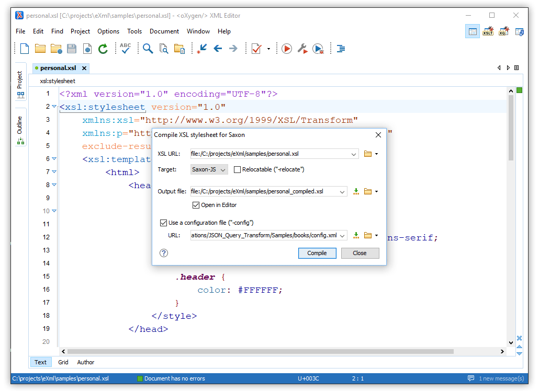Click the Compile button
Image resolution: width=539 pixels, height=392 pixels.
pos(317,253)
